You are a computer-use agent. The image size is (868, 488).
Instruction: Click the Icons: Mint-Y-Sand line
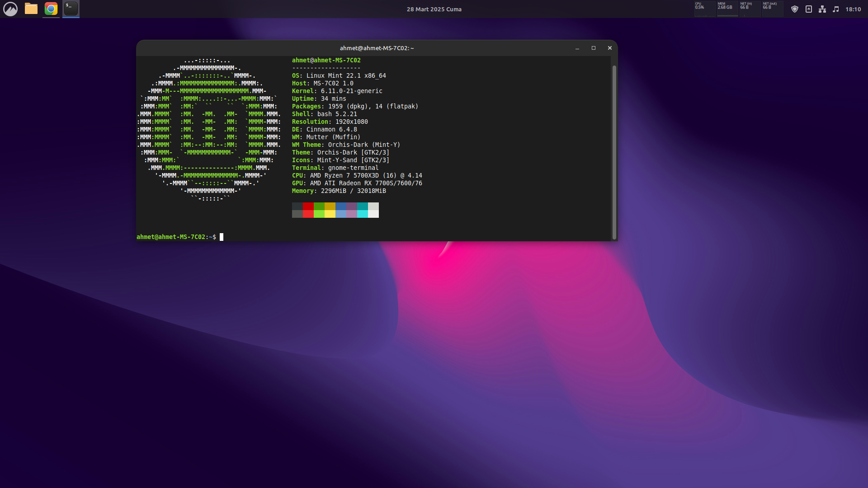(341, 160)
